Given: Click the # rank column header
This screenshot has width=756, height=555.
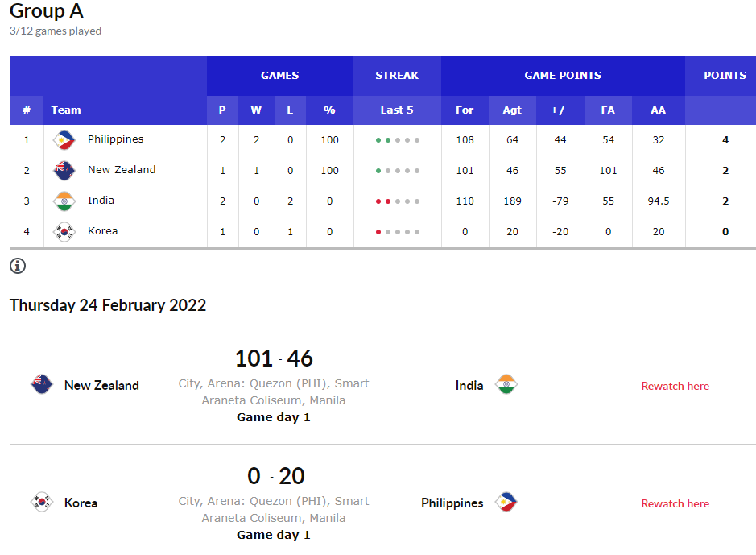Looking at the screenshot, I should pyautogui.click(x=27, y=110).
